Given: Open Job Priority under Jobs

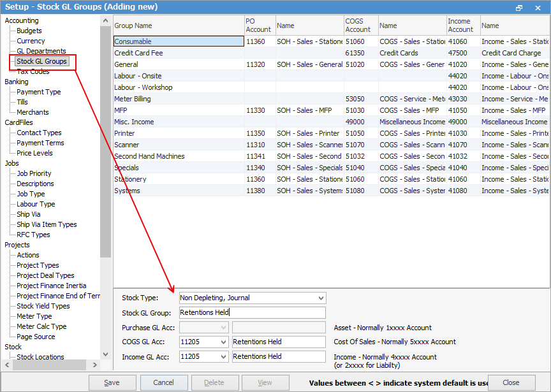Looking at the screenshot, I should click(34, 173).
